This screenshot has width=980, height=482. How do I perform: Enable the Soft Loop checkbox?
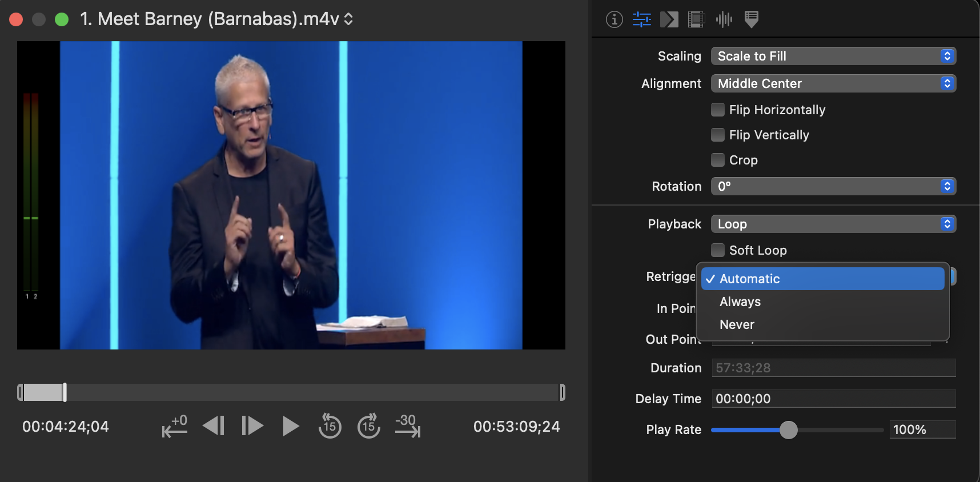pyautogui.click(x=718, y=250)
